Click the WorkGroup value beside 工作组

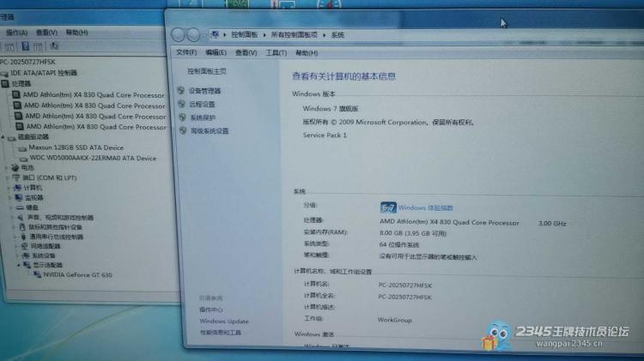pos(395,320)
